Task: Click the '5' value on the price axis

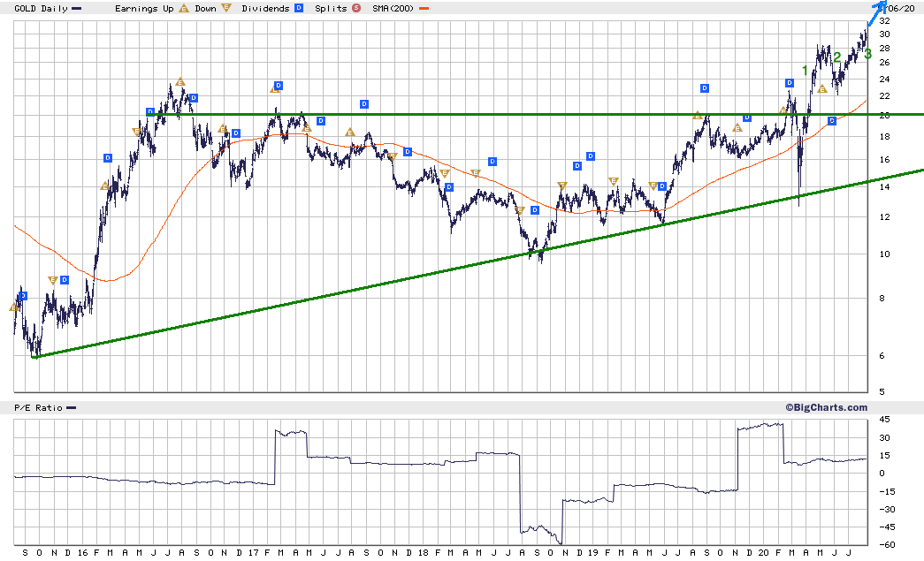Action: click(x=882, y=392)
